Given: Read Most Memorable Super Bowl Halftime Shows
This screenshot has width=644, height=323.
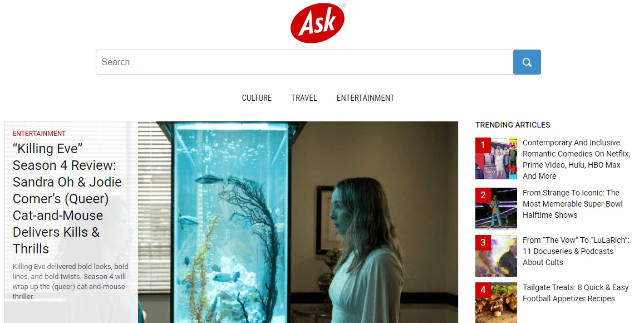Looking at the screenshot, I should tap(573, 204).
